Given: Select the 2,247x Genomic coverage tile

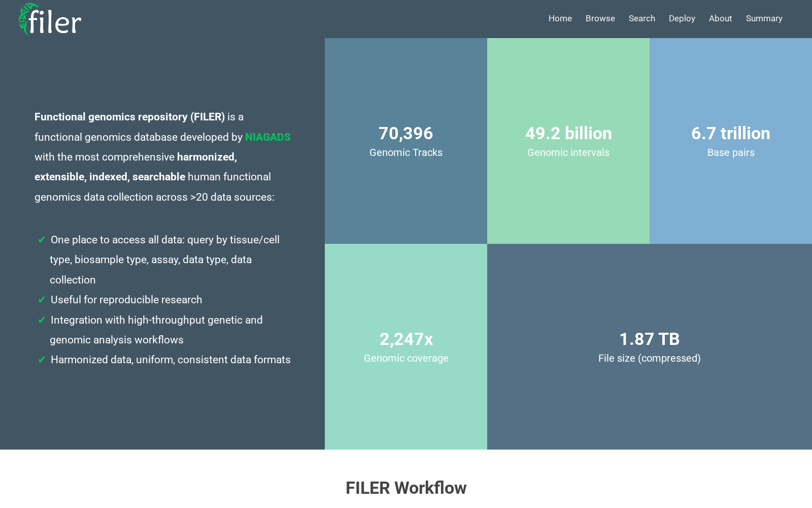Looking at the screenshot, I should (406, 346).
